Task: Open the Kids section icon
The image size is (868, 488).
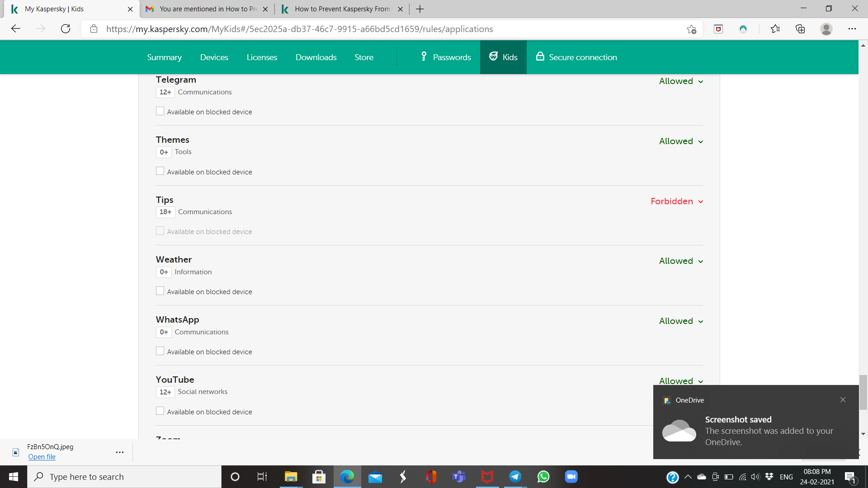Action: click(x=493, y=56)
